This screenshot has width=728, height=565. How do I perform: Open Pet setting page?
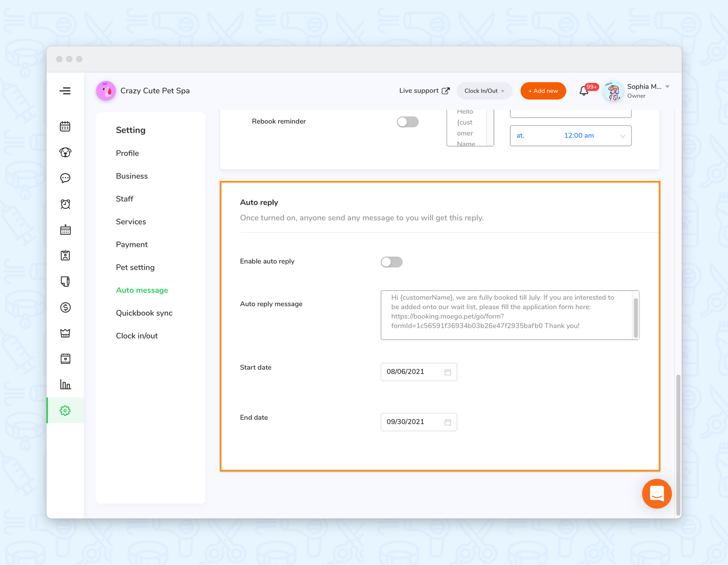(x=135, y=267)
